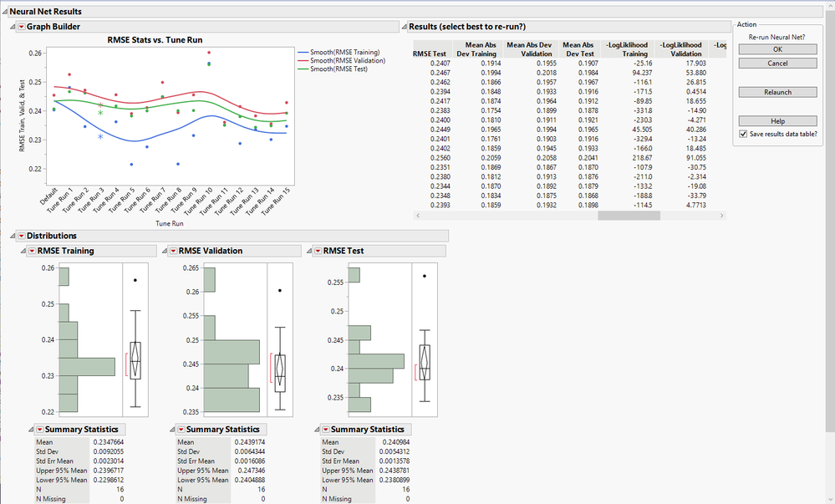Click the -LogLiklihood Validation column header

(680, 49)
